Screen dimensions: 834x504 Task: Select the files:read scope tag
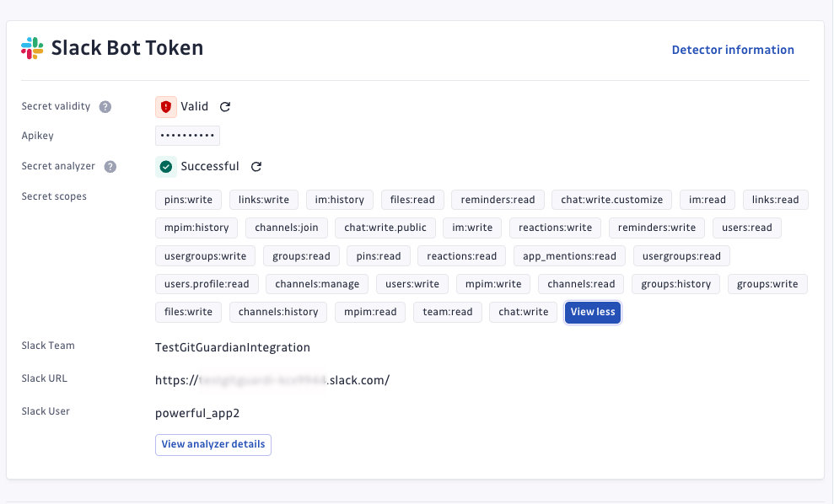coord(412,200)
